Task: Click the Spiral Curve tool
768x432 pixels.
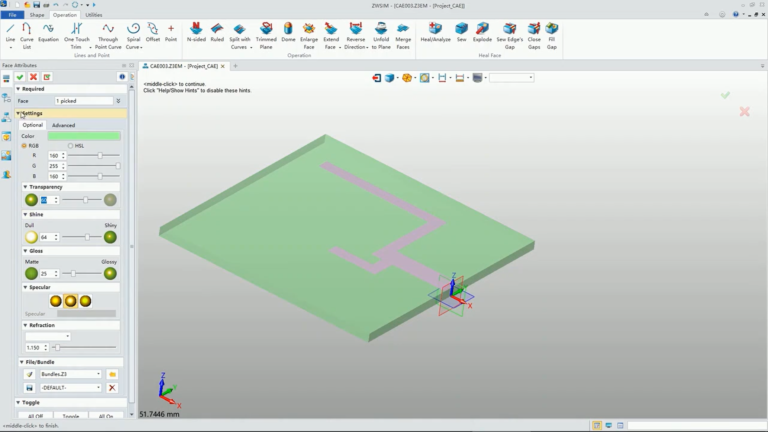Action: point(133,36)
